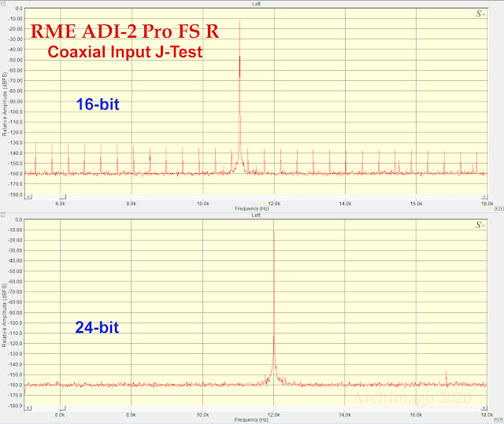This screenshot has height=424, width=504.
Task: Click the second small zoom button beside upper Frequency axis
Action: 501,208
